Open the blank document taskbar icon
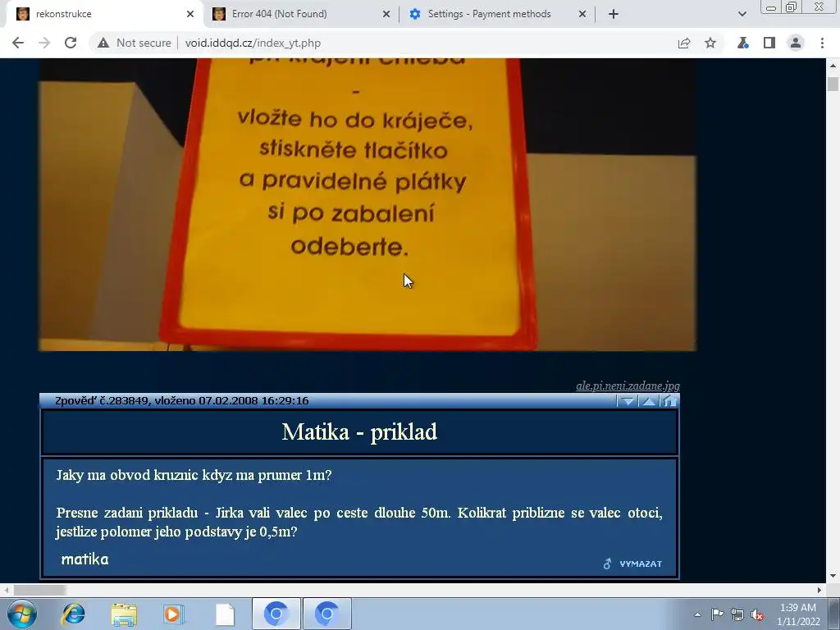 225,614
